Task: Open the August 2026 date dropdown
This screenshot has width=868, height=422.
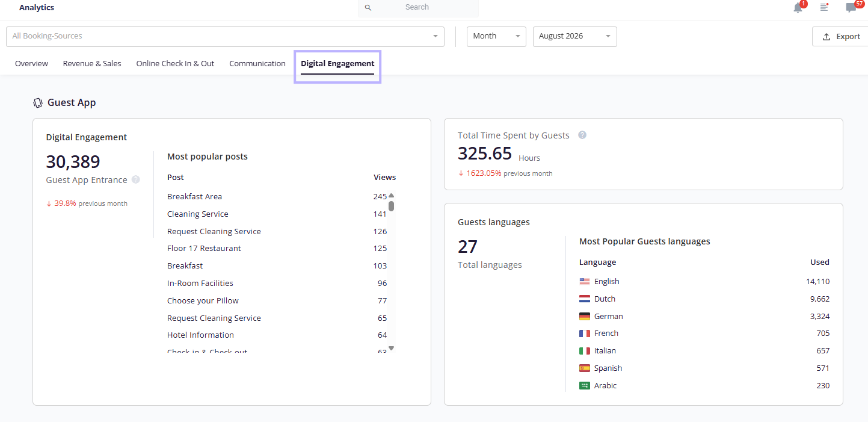Action: (575, 36)
